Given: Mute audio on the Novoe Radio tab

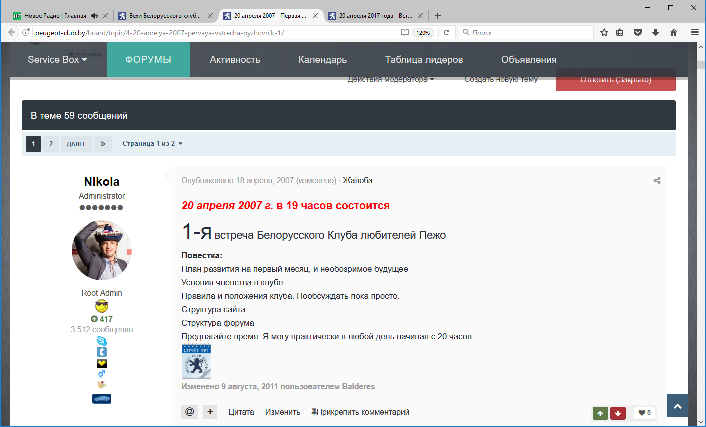Looking at the screenshot, I should (x=94, y=16).
